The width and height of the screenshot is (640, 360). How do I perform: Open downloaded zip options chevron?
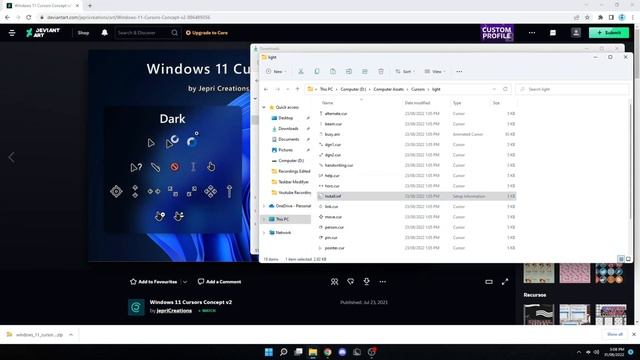(71, 335)
